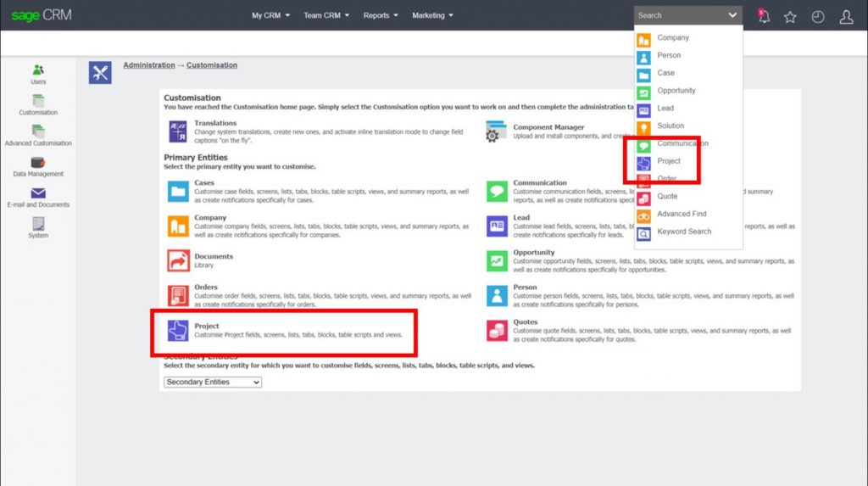This screenshot has height=486, width=868.
Task: Select Keyword Search label in search list
Action: (x=684, y=232)
